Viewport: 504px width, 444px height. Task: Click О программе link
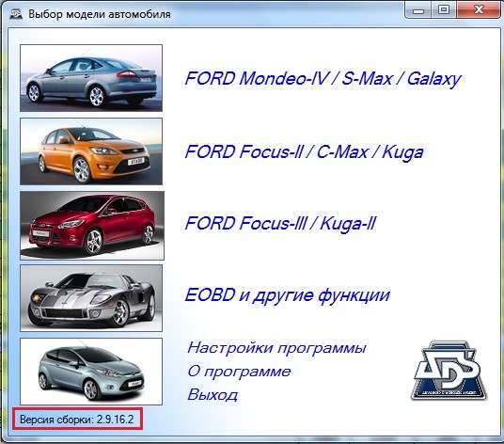point(239,372)
